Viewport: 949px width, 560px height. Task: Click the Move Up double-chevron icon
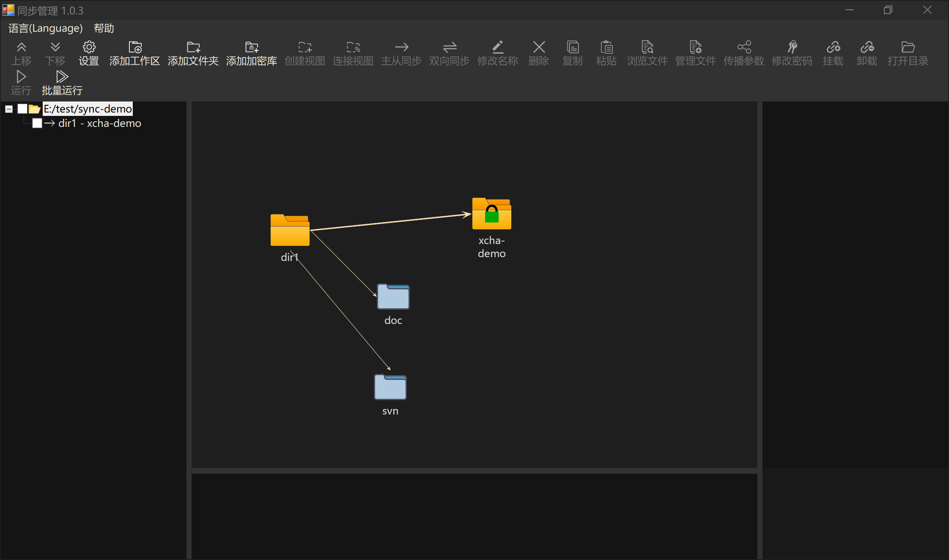(21, 47)
